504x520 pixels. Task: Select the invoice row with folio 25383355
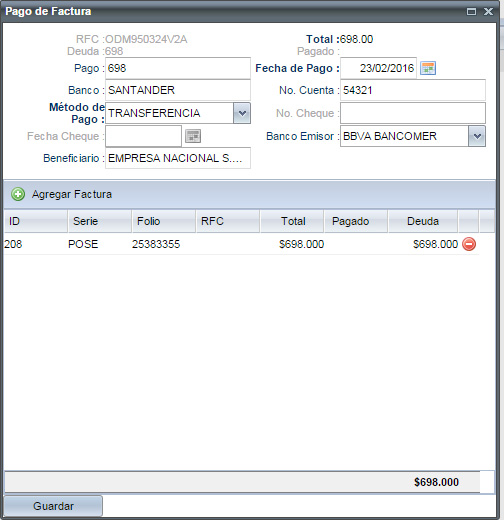(x=242, y=244)
